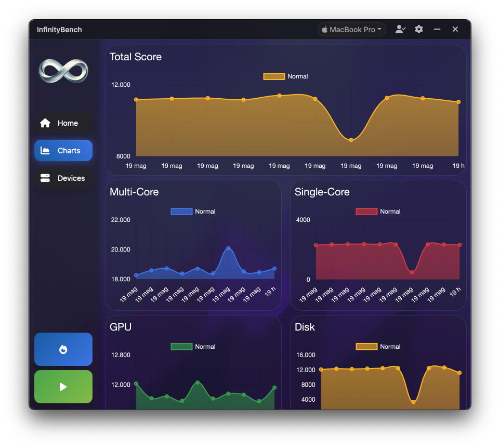Click the 4000 axis label in Single-Core chart
The height and width of the screenshot is (448, 500).
click(303, 220)
